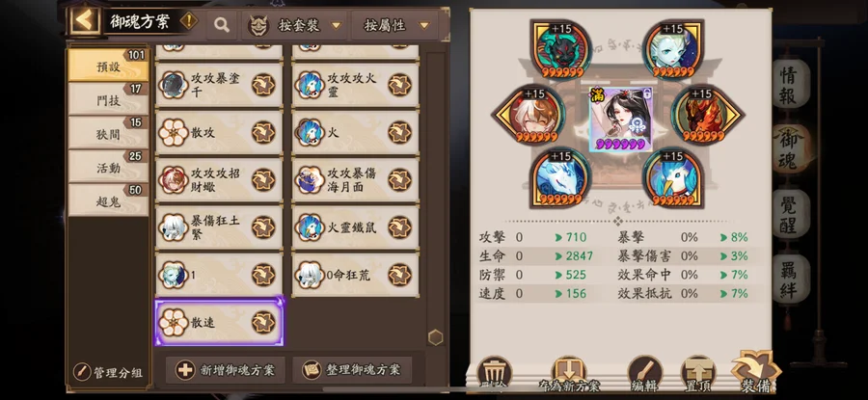
Task: Click the 置頂 pin-to-top icon
Action: point(697,373)
